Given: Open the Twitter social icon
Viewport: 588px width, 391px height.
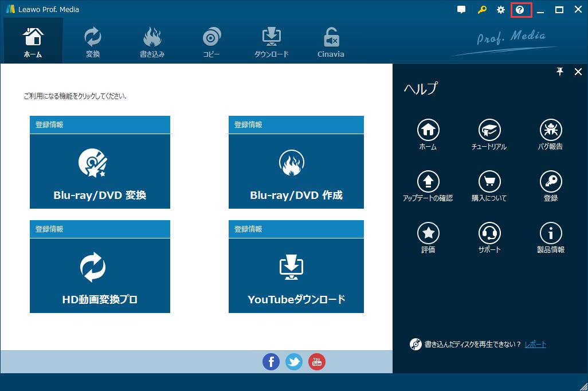Looking at the screenshot, I should pos(294,361).
